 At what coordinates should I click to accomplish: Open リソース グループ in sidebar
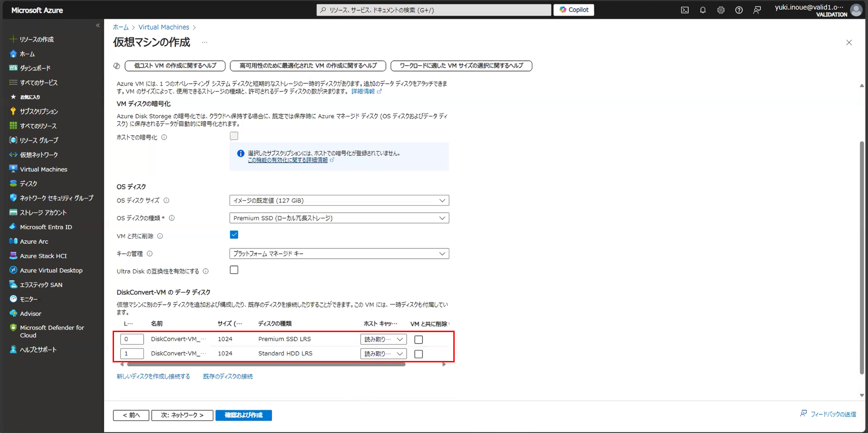tap(39, 140)
